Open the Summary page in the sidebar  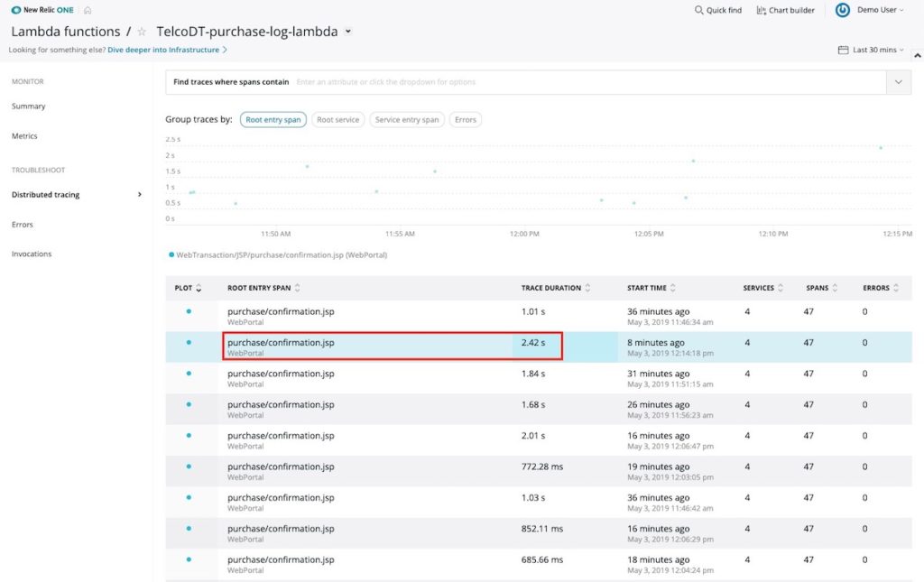[28, 106]
